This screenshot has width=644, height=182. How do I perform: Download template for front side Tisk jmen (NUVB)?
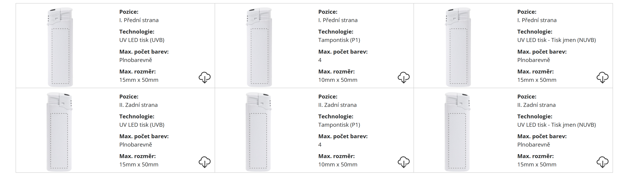[x=602, y=77]
